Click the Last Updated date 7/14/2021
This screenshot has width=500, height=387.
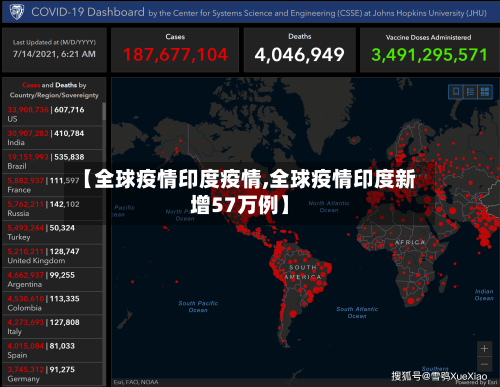[x=54, y=54]
